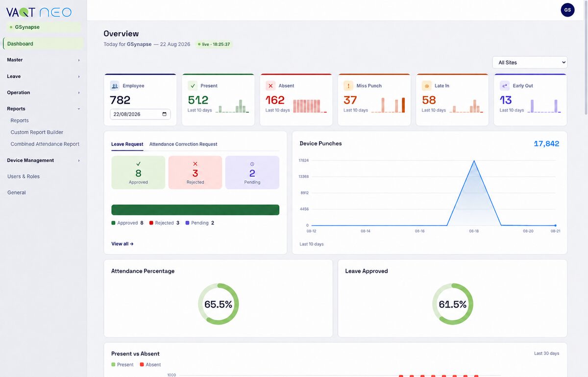This screenshot has width=588, height=377.
Task: Click the Employee people icon
Action: point(115,86)
